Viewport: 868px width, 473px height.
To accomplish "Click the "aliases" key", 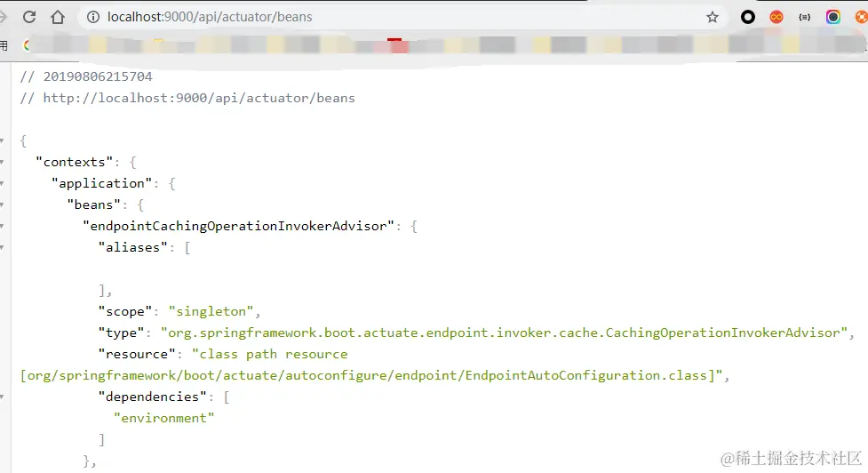I will tap(133, 247).
